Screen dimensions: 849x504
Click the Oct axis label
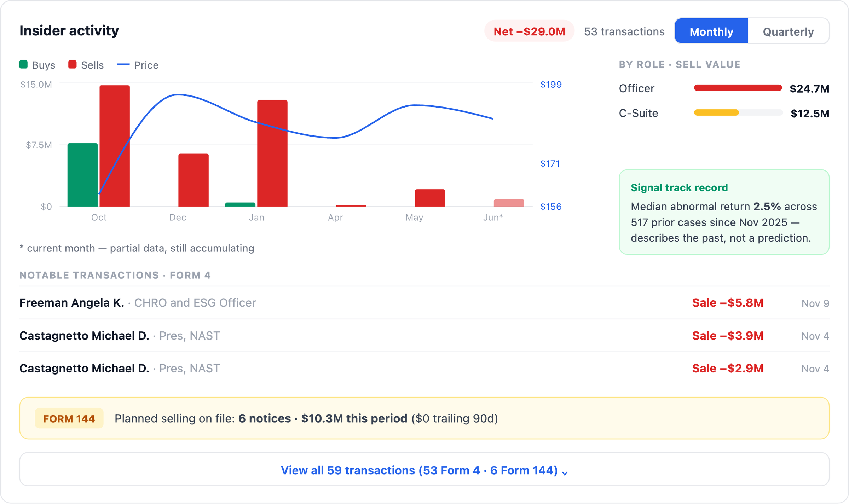(x=99, y=217)
